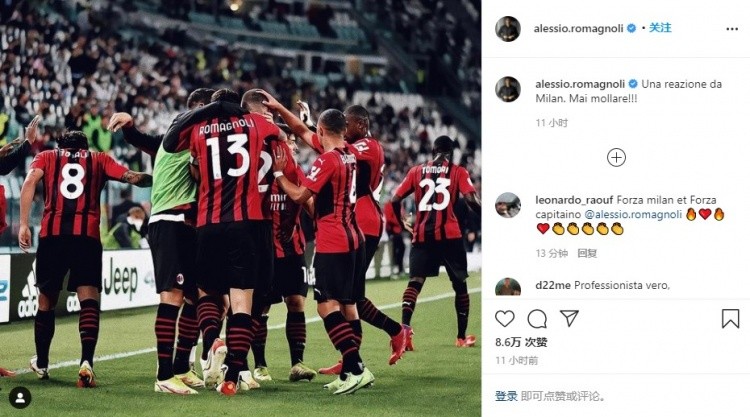This screenshot has width=750, height=417.
Task: Click the header profile avatar
Action: point(507,29)
